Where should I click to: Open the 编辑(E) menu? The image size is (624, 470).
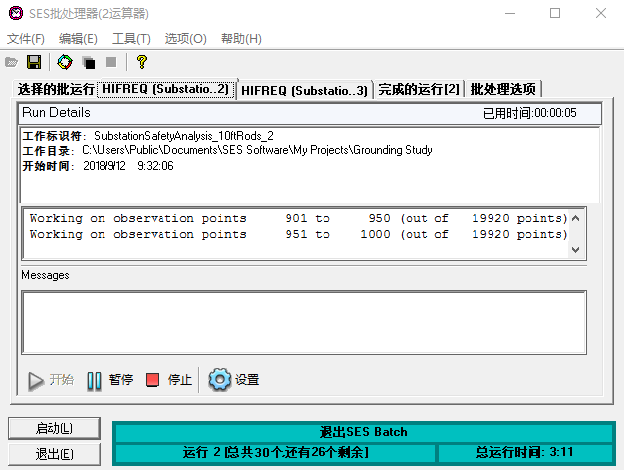coord(78,39)
